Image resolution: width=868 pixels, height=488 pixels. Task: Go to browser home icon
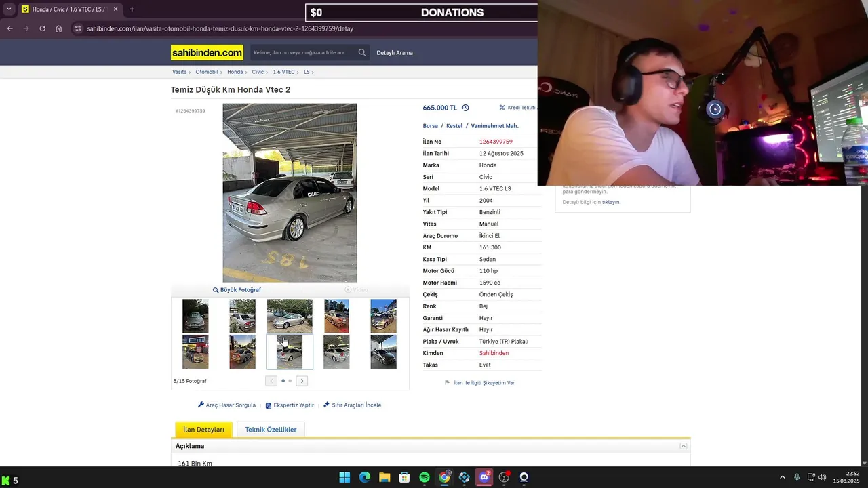(x=58, y=28)
